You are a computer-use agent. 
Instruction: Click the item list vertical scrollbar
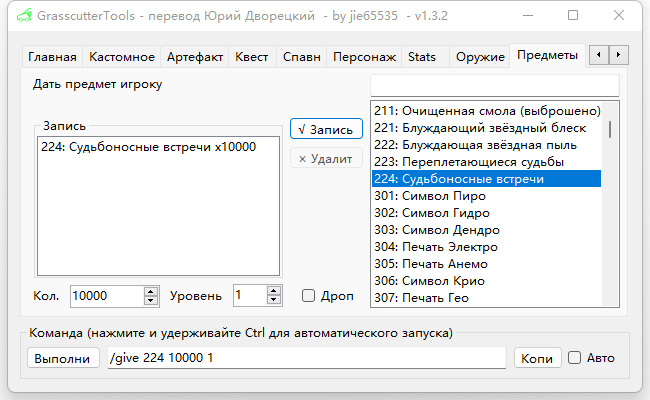(x=610, y=200)
